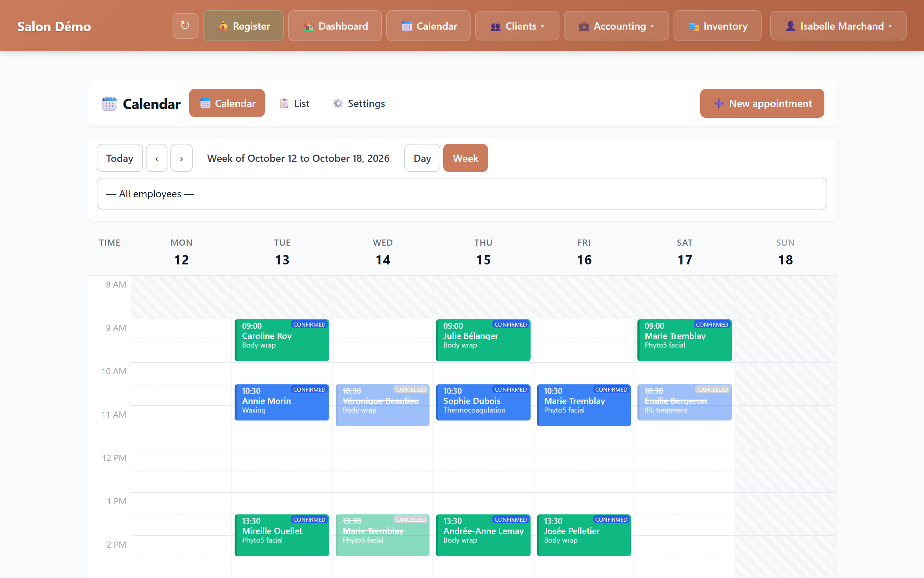Open the Inventory page
The width and height of the screenshot is (924, 578).
[x=718, y=26]
